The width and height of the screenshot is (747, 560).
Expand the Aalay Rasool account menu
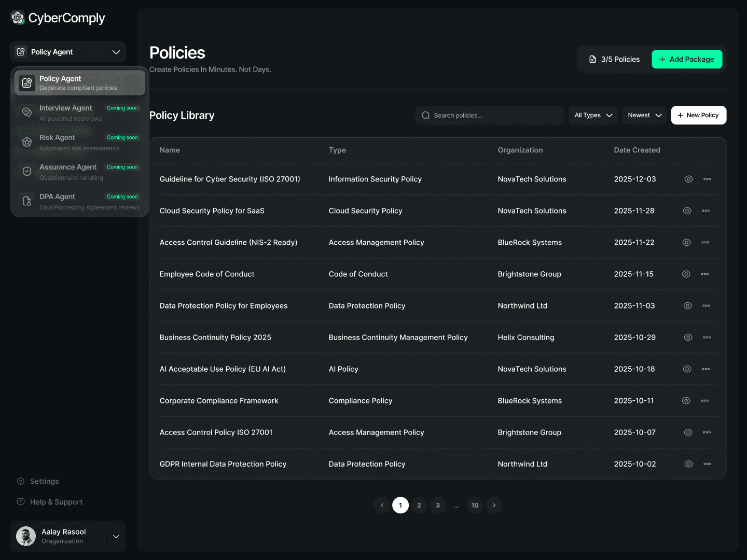click(68, 536)
